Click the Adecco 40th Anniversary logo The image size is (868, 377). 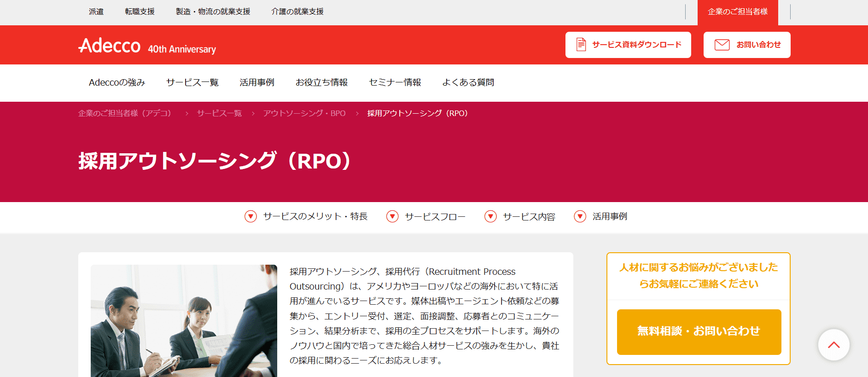[147, 46]
